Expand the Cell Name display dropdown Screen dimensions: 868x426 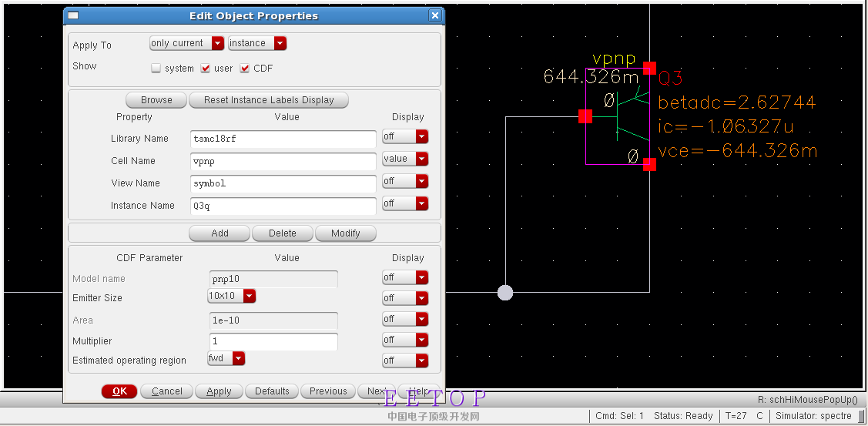point(405,159)
